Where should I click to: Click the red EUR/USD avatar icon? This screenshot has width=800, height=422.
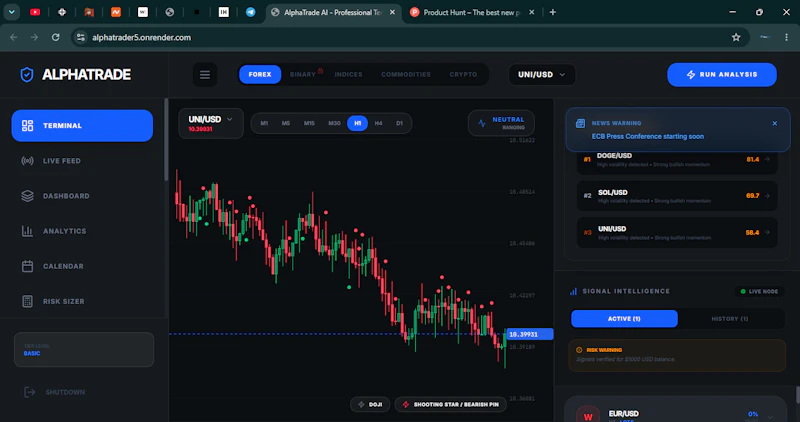pos(588,416)
